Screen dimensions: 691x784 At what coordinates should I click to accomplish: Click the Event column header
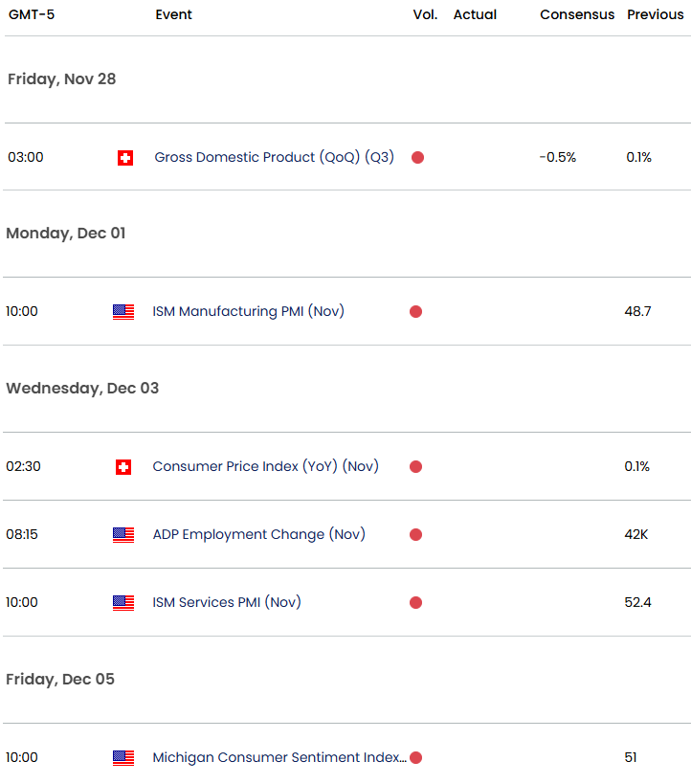173,15
